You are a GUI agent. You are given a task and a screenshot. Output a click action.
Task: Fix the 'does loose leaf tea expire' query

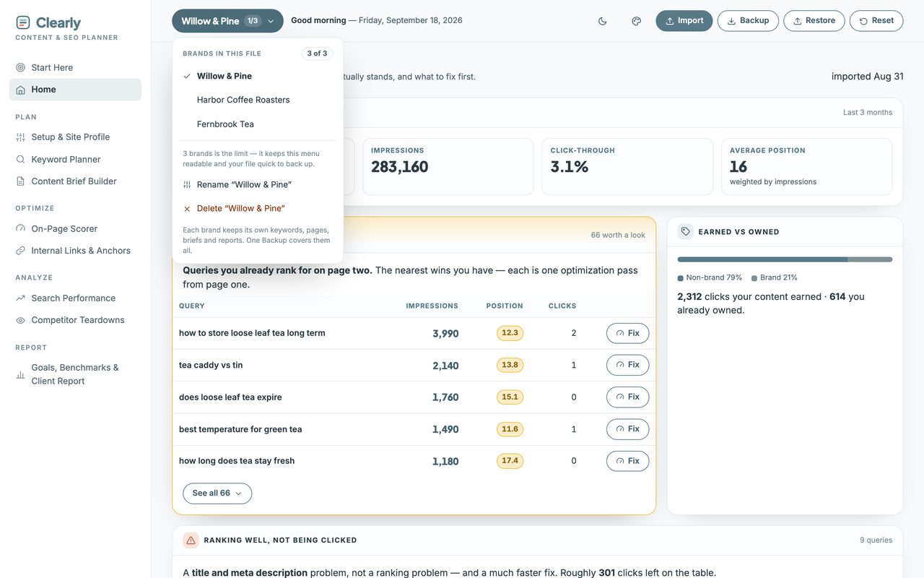[x=628, y=397]
